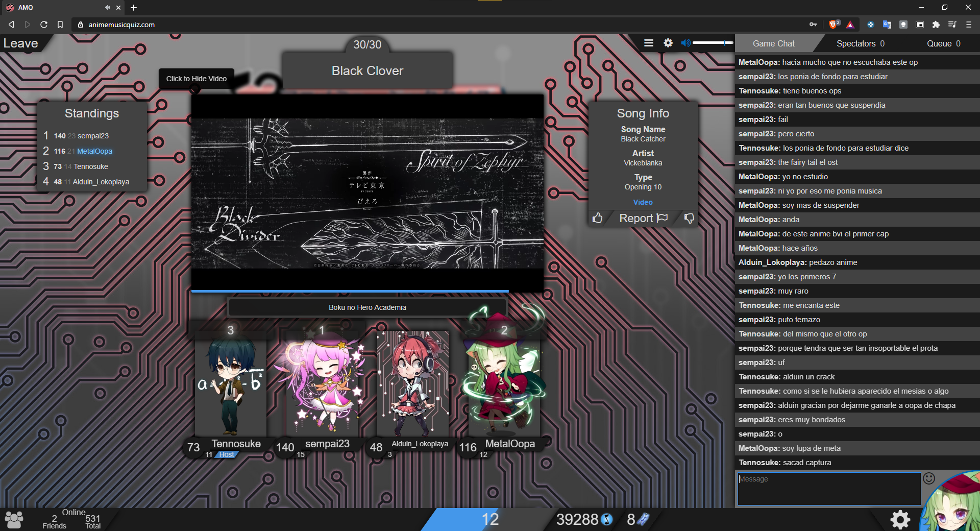Switch to the Spectators tab
Screen dimensions: 980x531
pos(860,44)
